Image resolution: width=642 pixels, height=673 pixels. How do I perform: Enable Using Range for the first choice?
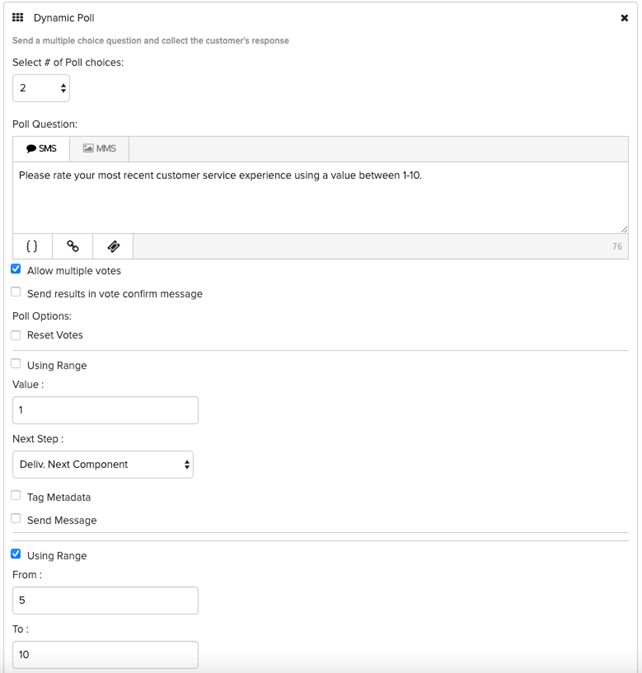(x=16, y=365)
